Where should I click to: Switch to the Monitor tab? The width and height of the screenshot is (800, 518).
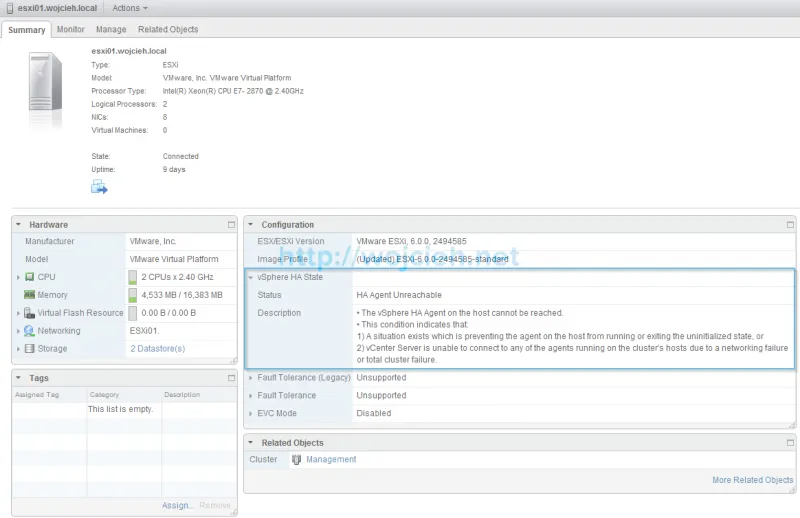(70, 30)
